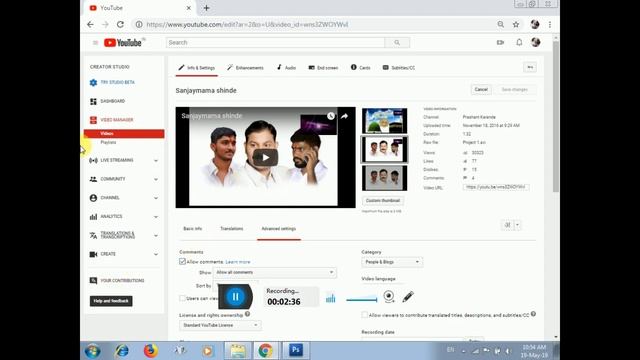640x360 pixels.
Task: Click the Watch later clock on video
Action: 331,116
